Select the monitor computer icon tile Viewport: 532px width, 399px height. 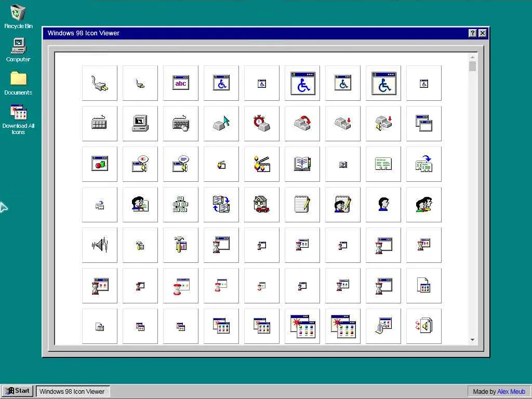pyautogui.click(x=140, y=124)
